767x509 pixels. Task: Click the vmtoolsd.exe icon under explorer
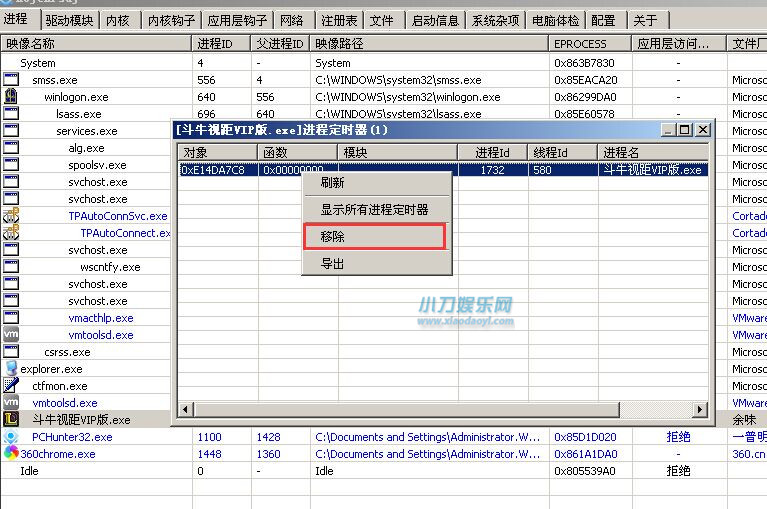click(x=11, y=402)
